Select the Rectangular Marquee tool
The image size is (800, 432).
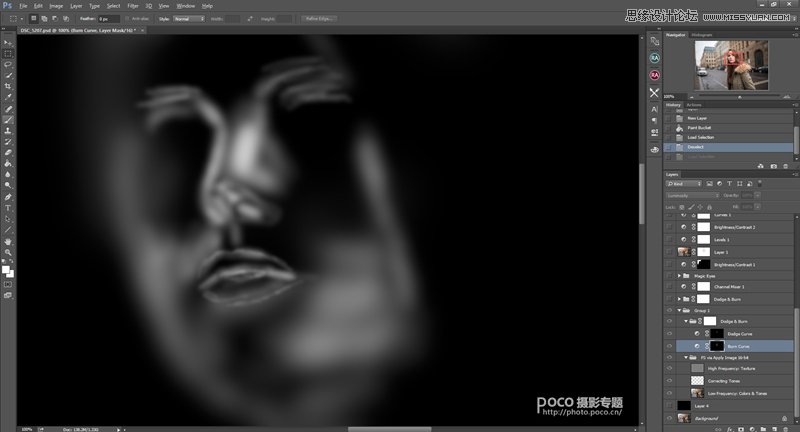click(8, 53)
